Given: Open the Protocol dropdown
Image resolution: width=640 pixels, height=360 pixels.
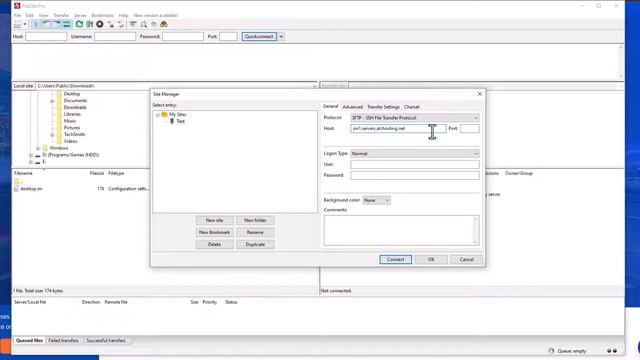Looking at the screenshot, I should point(415,118).
